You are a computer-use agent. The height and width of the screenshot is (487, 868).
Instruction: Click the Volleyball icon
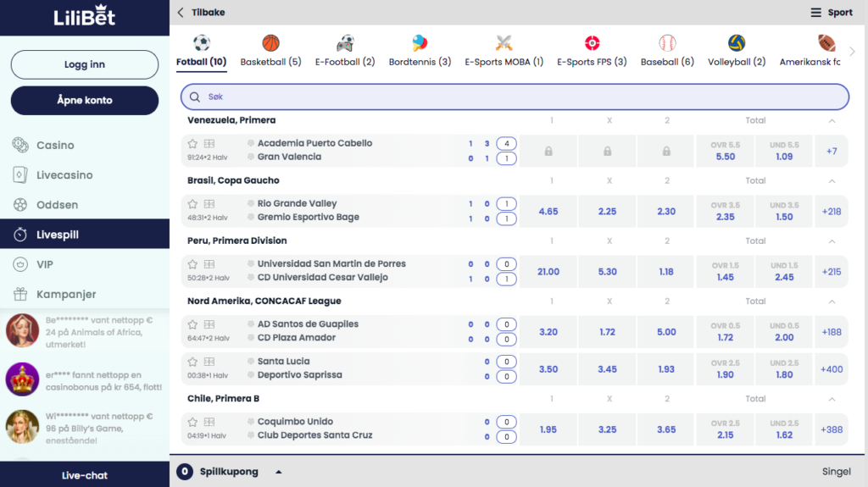click(737, 42)
